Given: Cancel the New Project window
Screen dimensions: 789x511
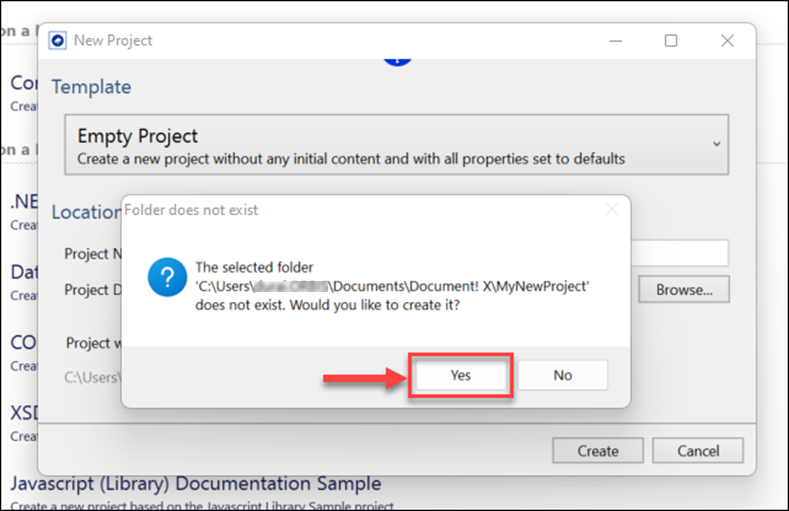Looking at the screenshot, I should click(x=698, y=451).
